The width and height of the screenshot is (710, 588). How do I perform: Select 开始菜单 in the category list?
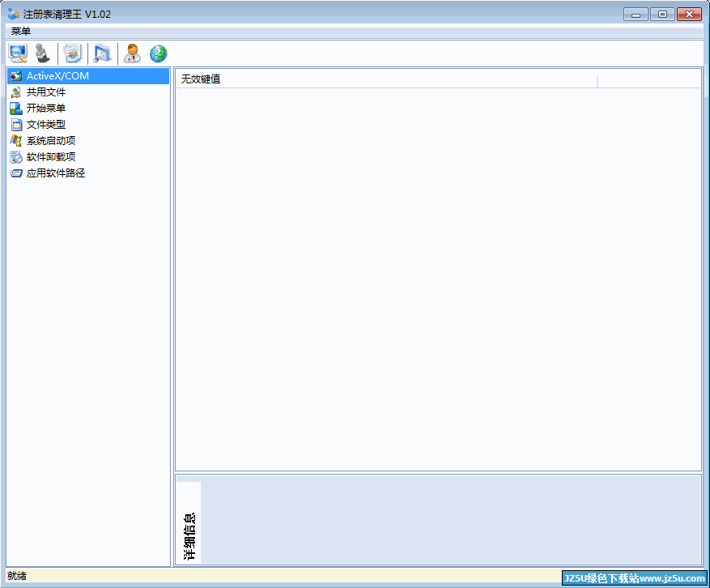coord(88,109)
